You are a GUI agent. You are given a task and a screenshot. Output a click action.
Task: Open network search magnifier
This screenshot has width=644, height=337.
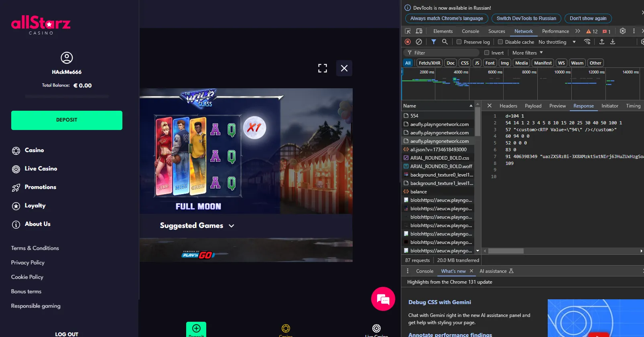(445, 42)
